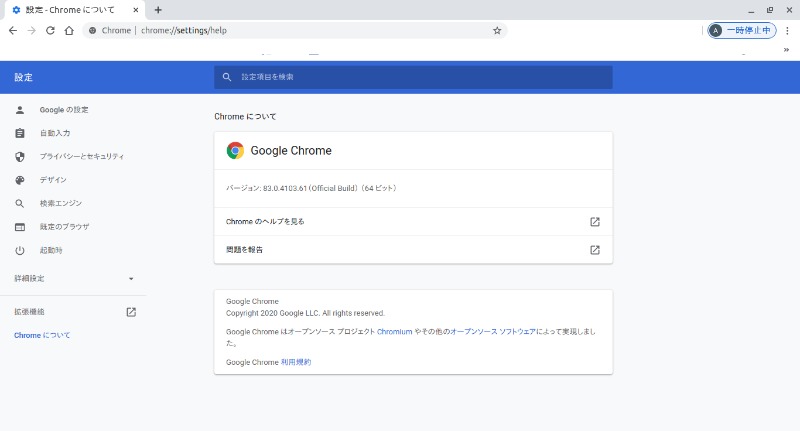
Task: Bookmark this page with the star icon
Action: coord(497,31)
